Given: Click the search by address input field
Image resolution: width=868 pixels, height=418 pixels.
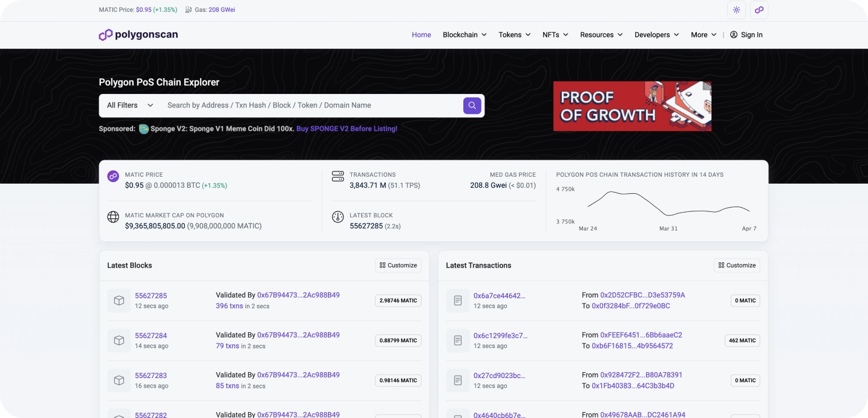Looking at the screenshot, I should click(x=311, y=106).
